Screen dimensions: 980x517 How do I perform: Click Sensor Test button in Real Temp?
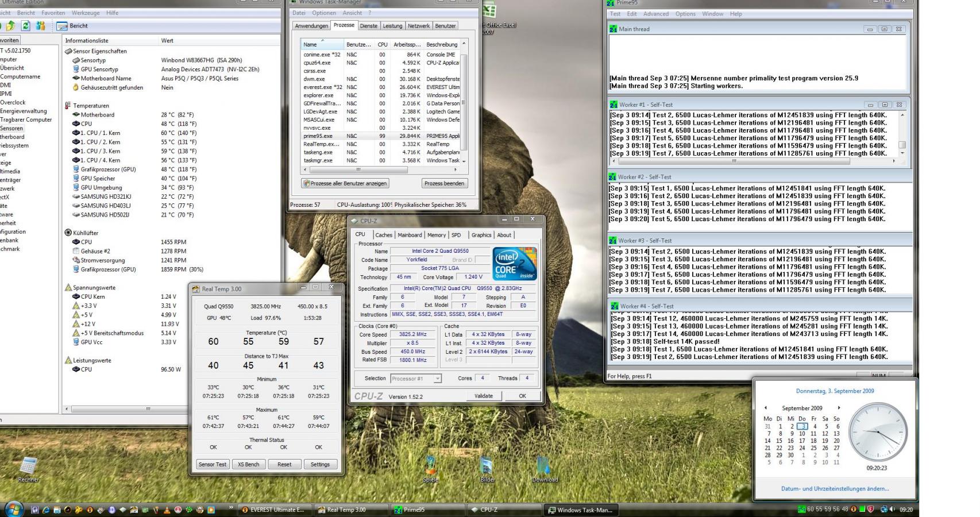[x=213, y=464]
